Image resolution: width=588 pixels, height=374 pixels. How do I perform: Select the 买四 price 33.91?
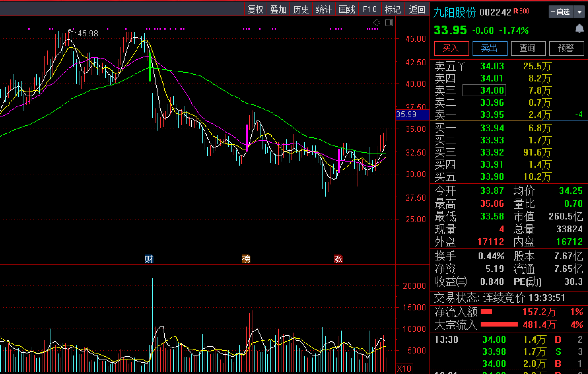(492, 165)
